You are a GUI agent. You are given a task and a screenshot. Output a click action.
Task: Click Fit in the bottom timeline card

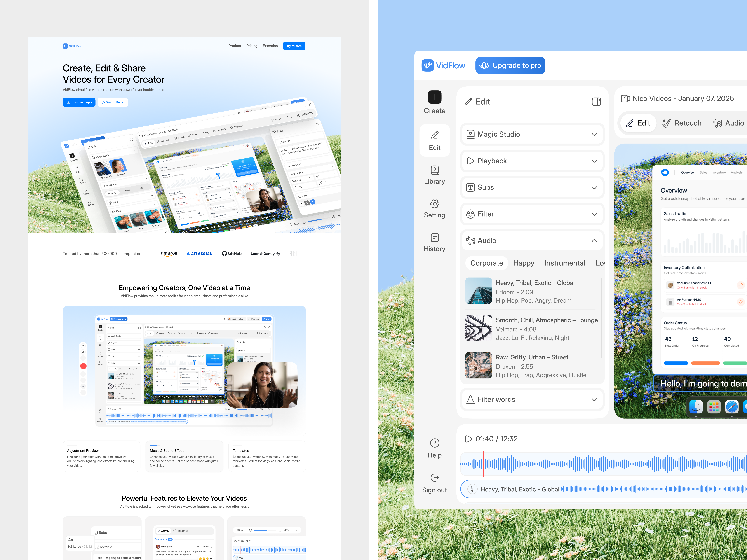pos(296,530)
